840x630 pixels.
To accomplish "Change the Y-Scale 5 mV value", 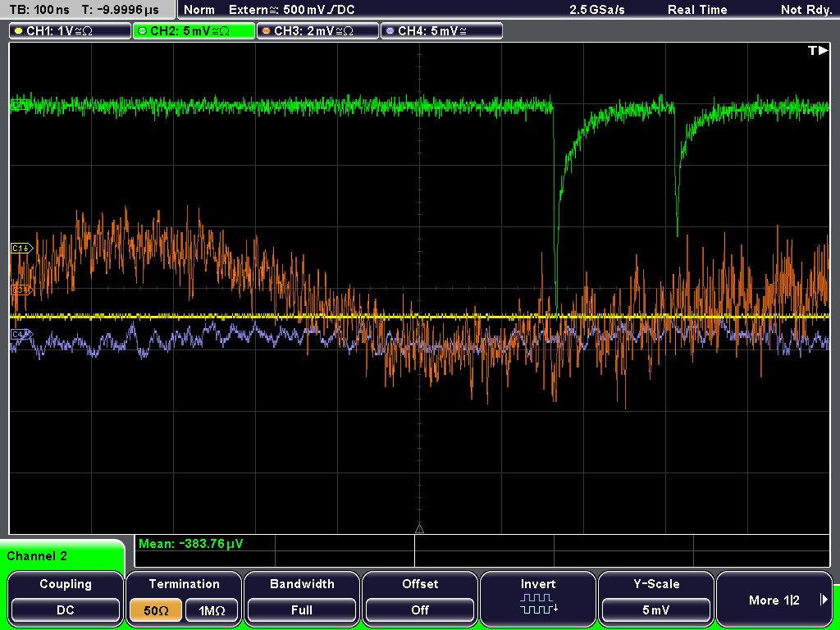I will coord(655,609).
